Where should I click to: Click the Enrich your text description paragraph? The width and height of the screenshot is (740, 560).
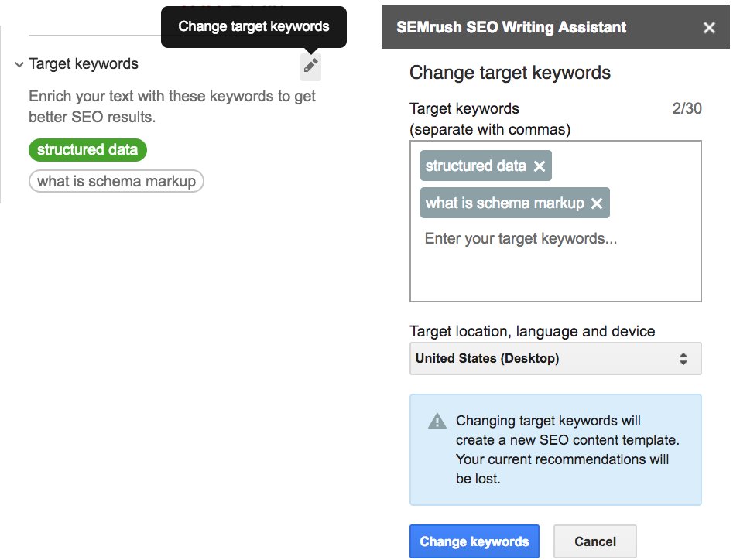[x=173, y=107]
